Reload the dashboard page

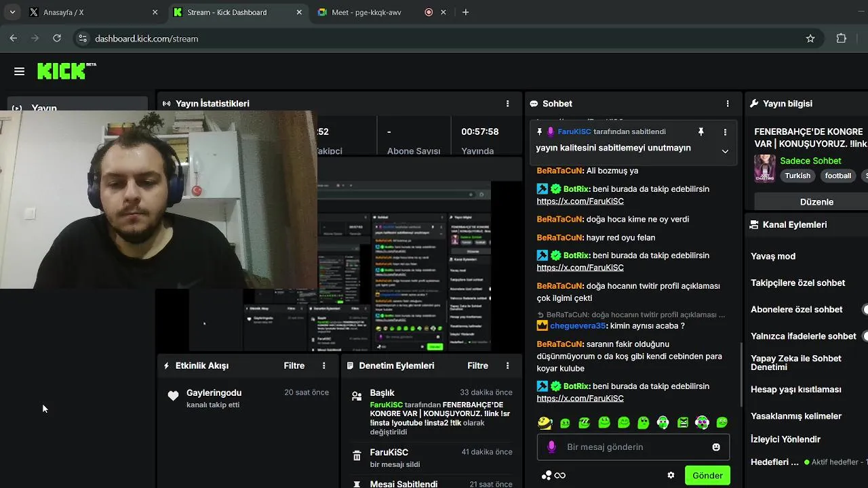[x=57, y=39]
